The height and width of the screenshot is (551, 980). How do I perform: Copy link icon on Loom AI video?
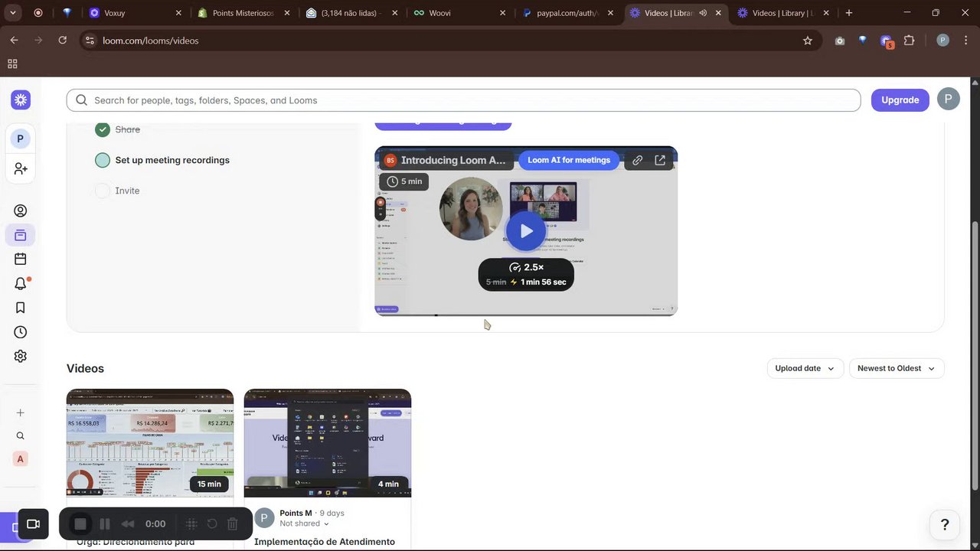click(638, 160)
